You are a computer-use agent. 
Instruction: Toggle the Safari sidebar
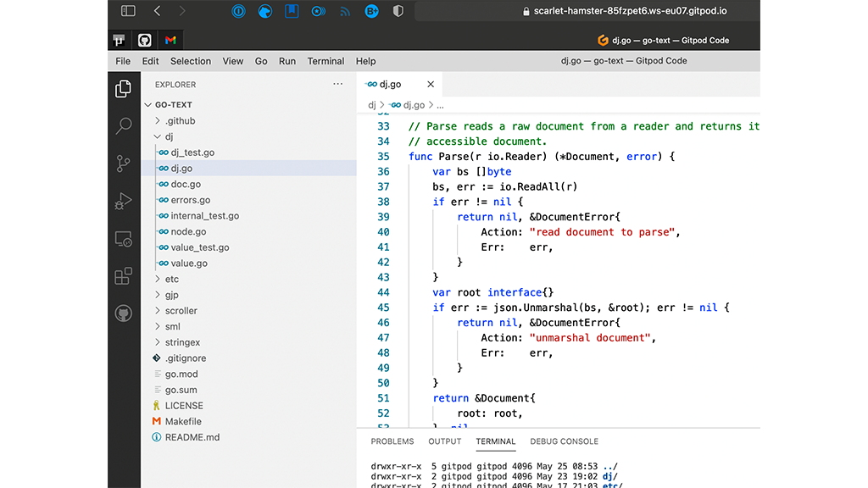128,11
